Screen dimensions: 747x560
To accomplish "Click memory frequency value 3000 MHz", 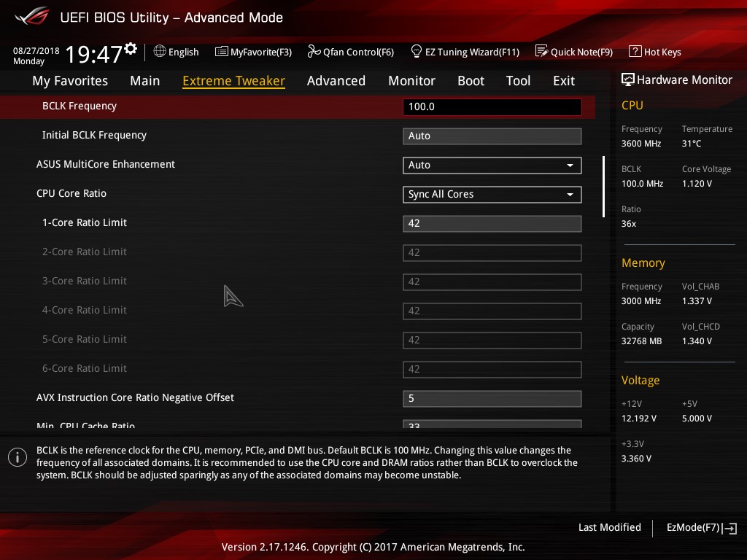I will point(641,301).
